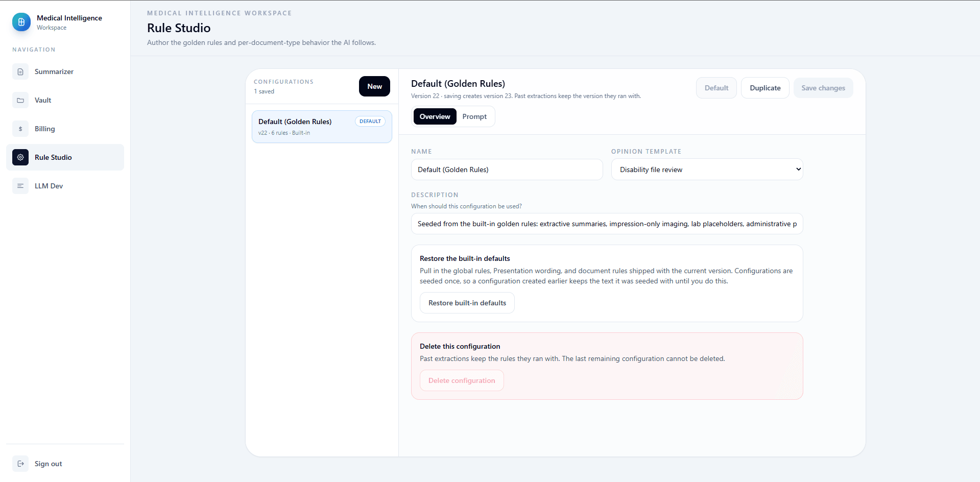Click 'v22 · 6 rules · Built-in' text
This screenshot has height=482, width=980.
(x=284, y=133)
